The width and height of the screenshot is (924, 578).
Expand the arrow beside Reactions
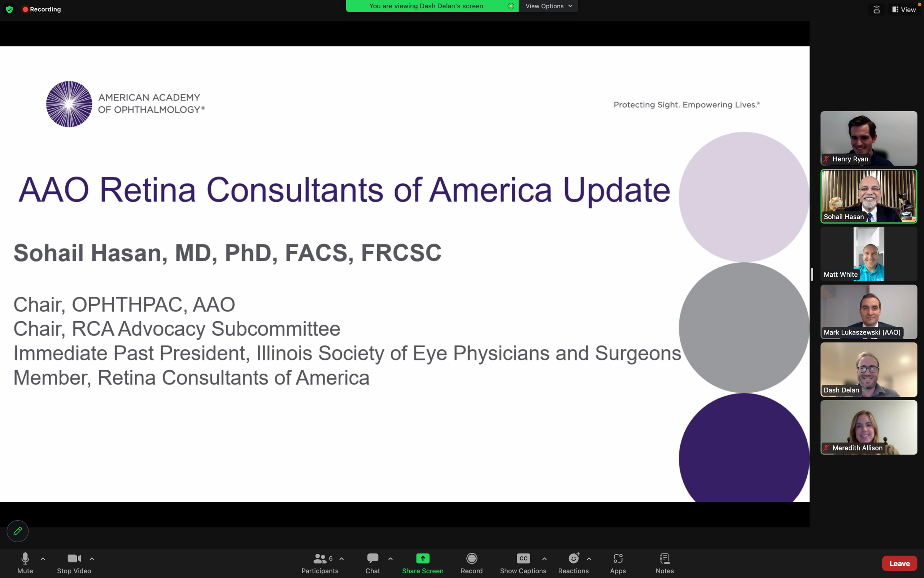click(x=589, y=558)
